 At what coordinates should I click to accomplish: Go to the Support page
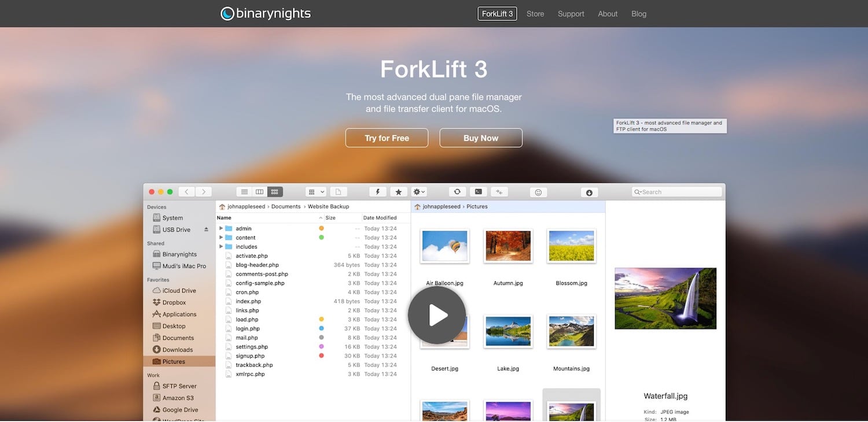[571, 14]
